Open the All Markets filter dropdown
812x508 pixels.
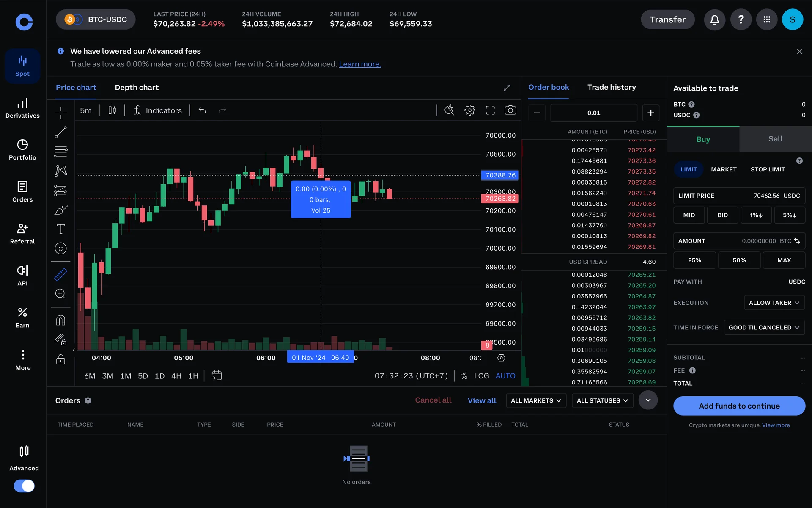coord(536,400)
